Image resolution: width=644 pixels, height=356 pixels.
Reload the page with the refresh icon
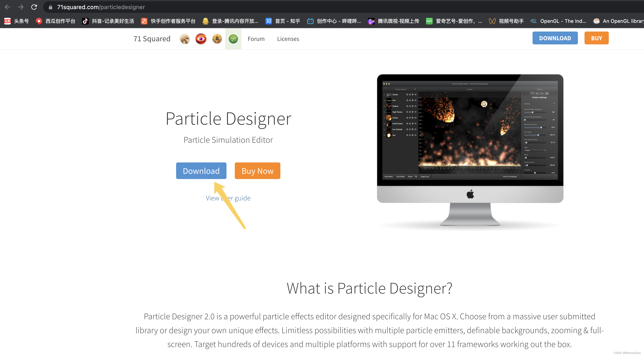click(x=34, y=7)
